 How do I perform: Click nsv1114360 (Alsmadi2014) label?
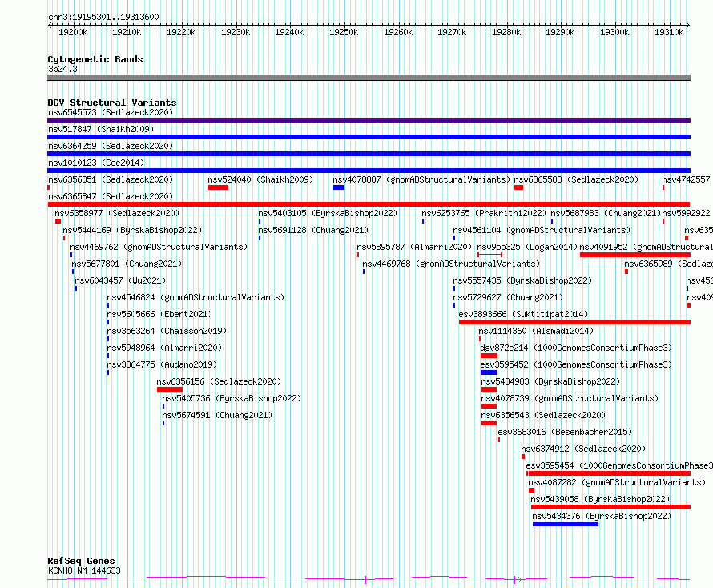tap(536, 331)
